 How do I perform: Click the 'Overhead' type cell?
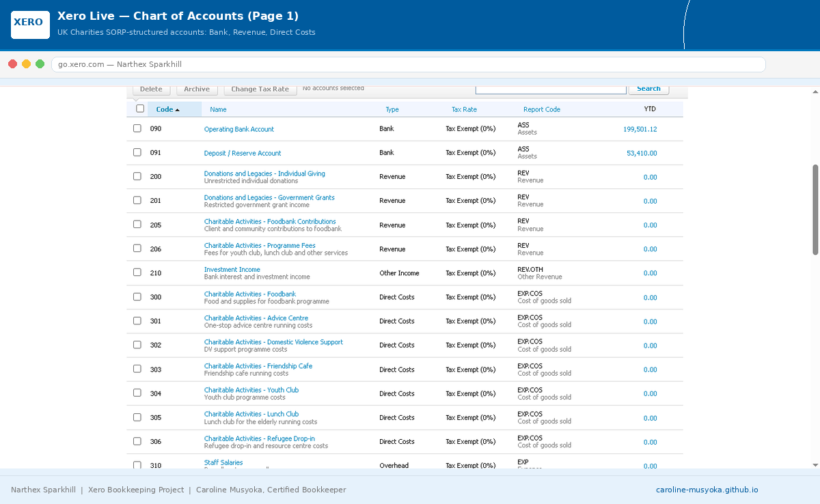394,466
